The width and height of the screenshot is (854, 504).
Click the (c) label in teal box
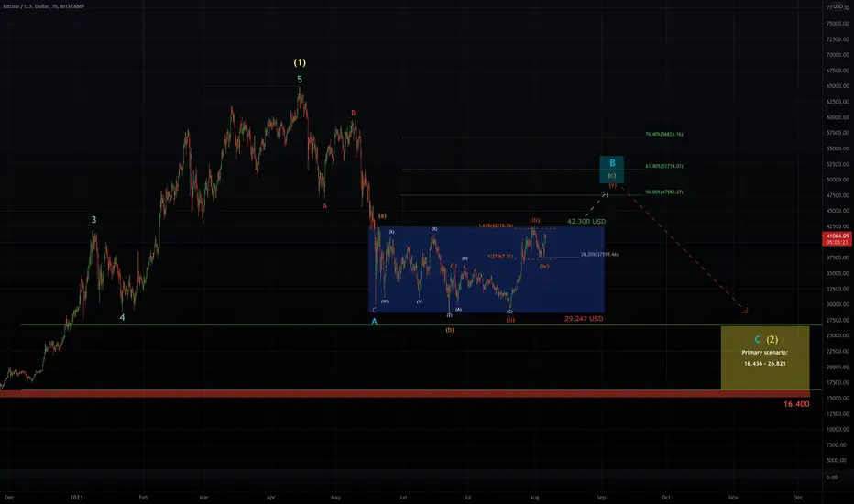611,175
